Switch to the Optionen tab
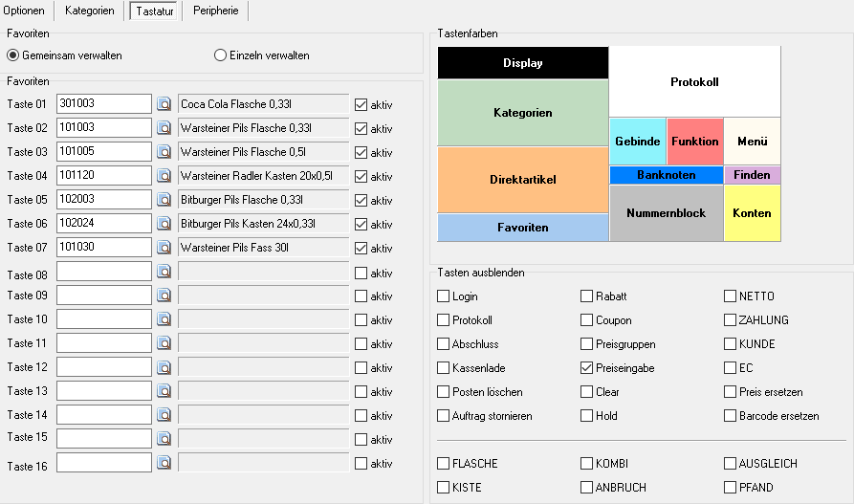 (24, 11)
